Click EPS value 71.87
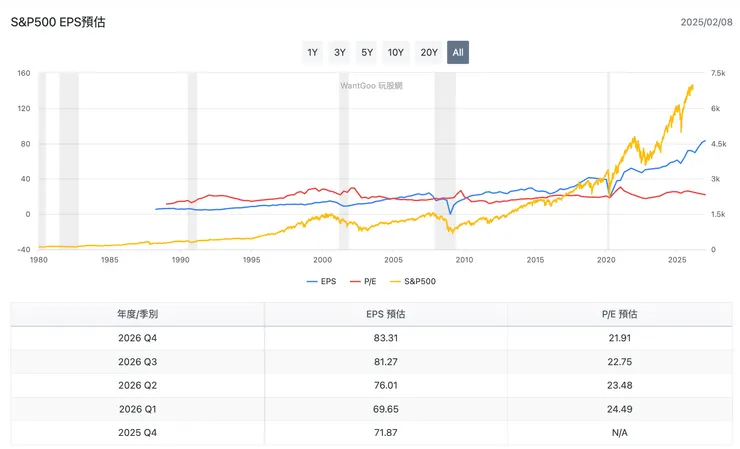740x449 pixels. coord(386,432)
